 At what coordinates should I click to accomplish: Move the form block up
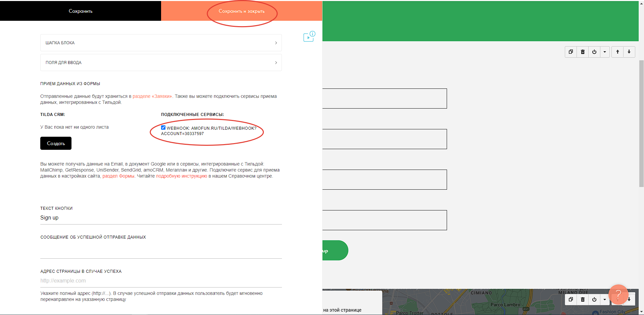click(x=617, y=52)
